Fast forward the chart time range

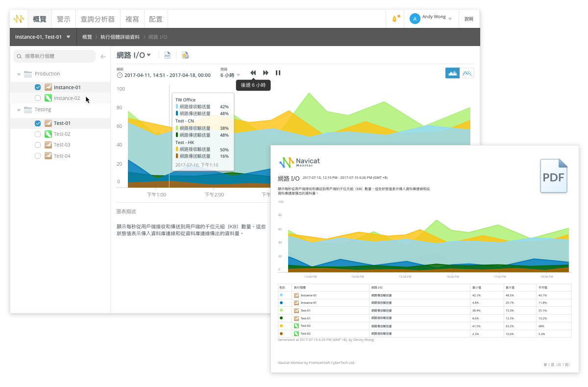(266, 73)
